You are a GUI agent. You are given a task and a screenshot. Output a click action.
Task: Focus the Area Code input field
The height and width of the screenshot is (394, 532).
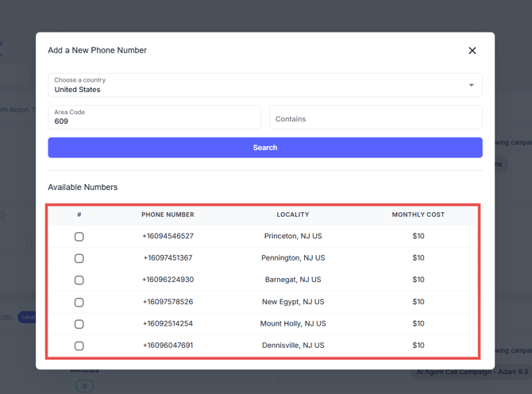(x=154, y=118)
